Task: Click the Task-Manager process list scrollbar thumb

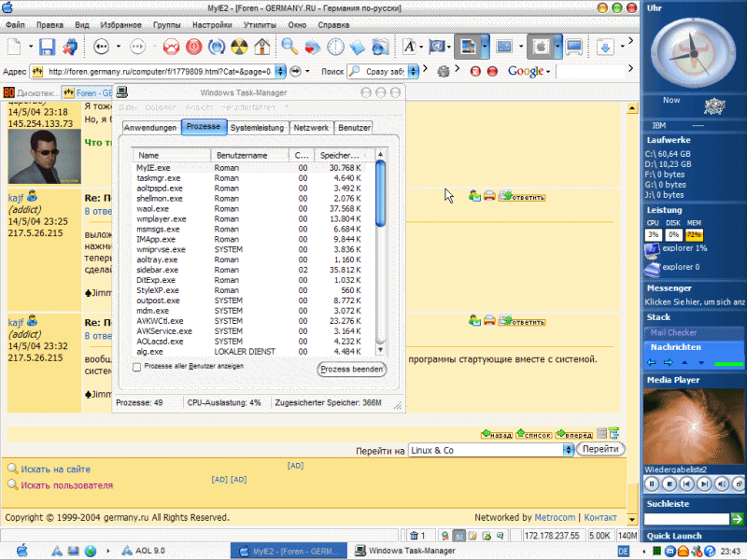Action: click(x=380, y=194)
